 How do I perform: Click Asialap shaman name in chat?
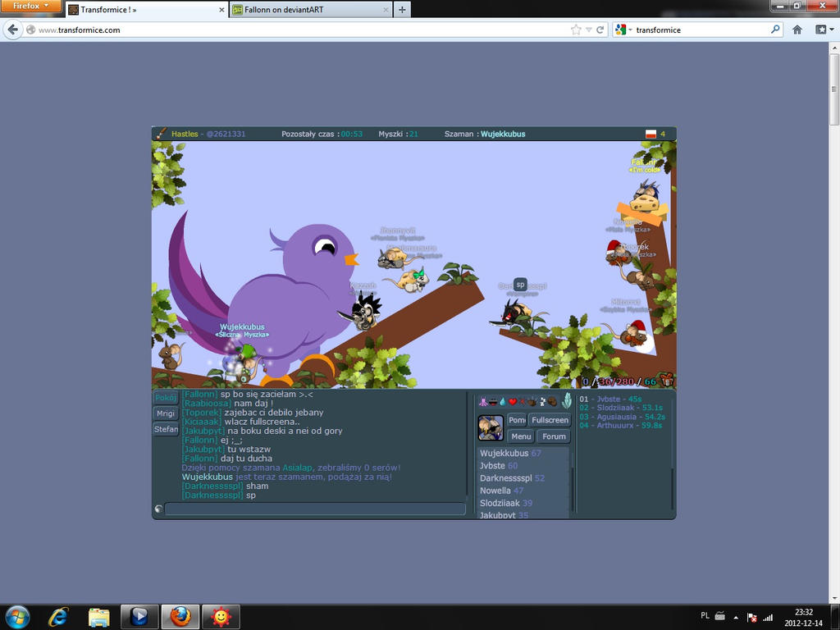(298, 468)
